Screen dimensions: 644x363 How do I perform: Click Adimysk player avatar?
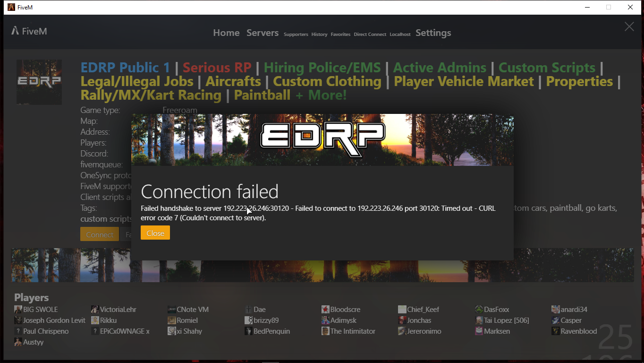click(x=325, y=320)
